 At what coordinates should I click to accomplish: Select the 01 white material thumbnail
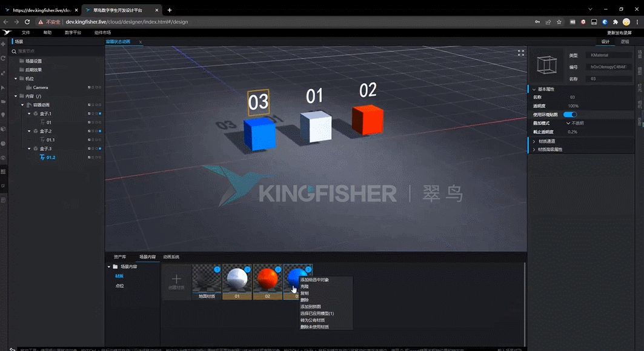pos(237,281)
